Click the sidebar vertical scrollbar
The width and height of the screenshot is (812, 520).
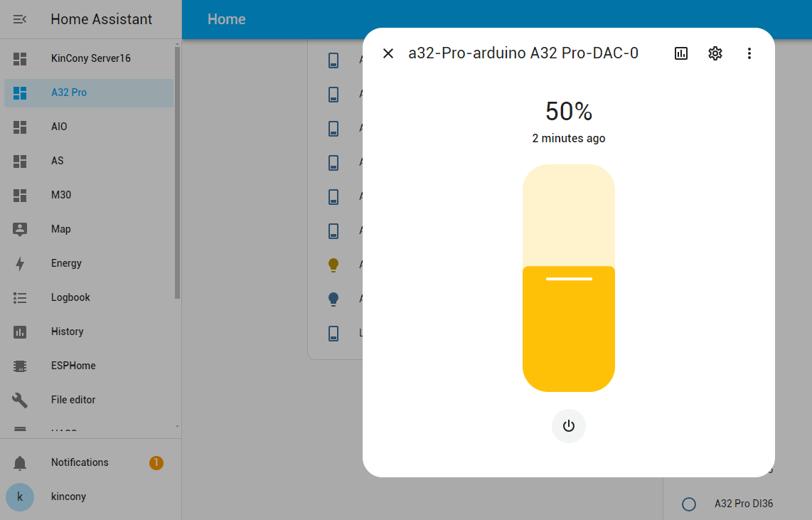click(178, 171)
